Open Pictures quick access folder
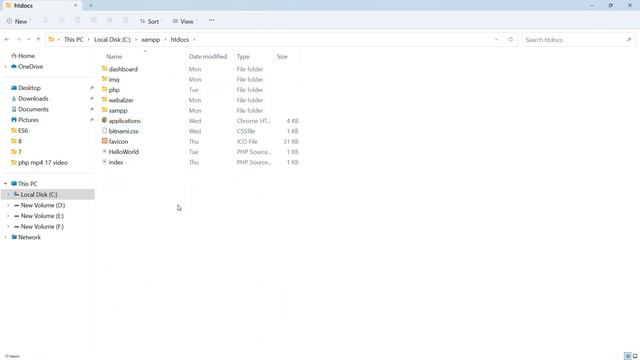Screen dimensions: 640x360 pyautogui.click(x=24, y=120)
